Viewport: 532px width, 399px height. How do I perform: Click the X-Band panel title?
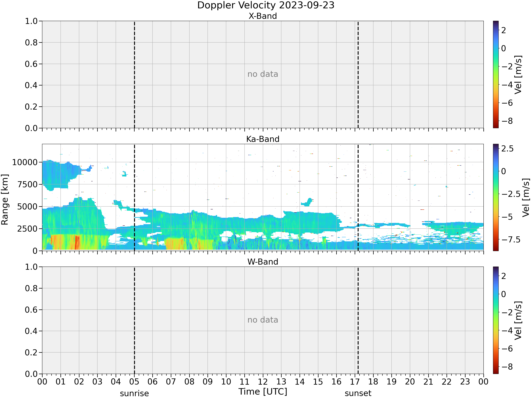263,16
